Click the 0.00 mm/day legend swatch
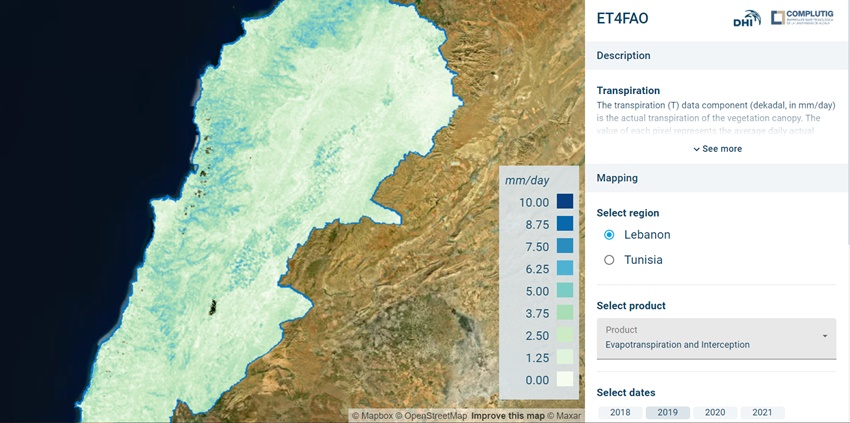 click(565, 379)
